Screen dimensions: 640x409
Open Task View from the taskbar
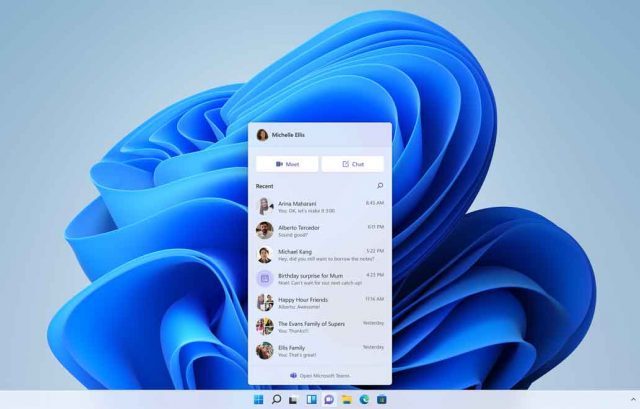[294, 400]
